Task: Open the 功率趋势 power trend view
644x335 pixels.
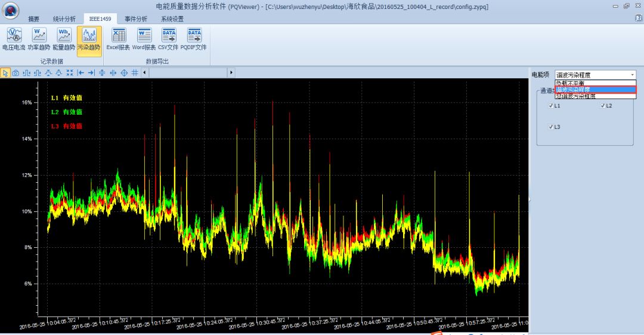Action: 39,39
